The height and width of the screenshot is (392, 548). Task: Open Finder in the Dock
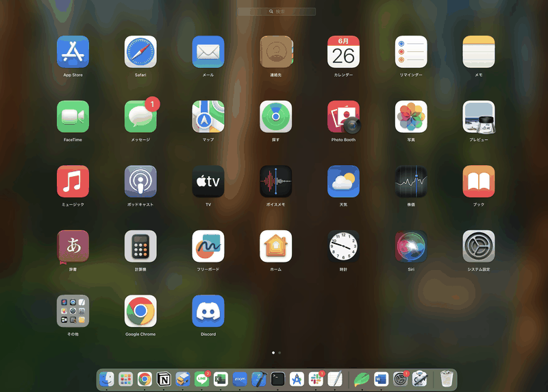(107, 379)
